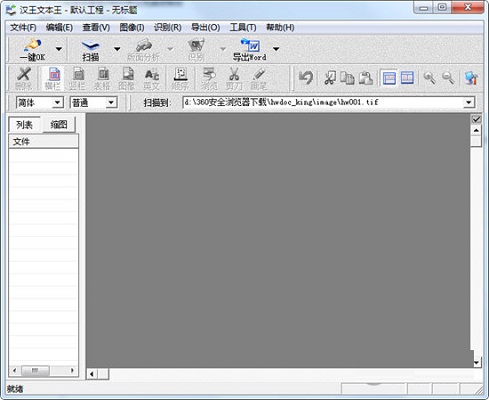Open the 文件(F) menu
This screenshot has height=400, width=489.
click(23, 27)
